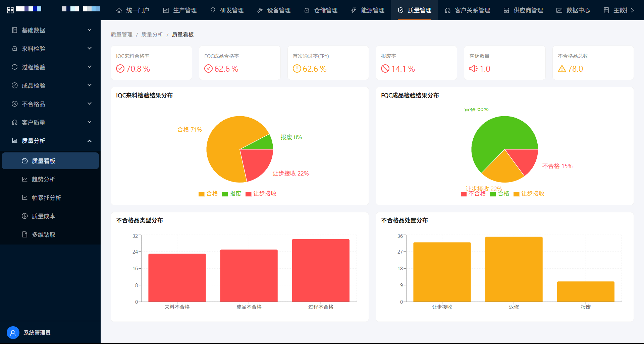644x344 pixels.
Task: Click the 质量成本 coin icon
Action: (24, 216)
